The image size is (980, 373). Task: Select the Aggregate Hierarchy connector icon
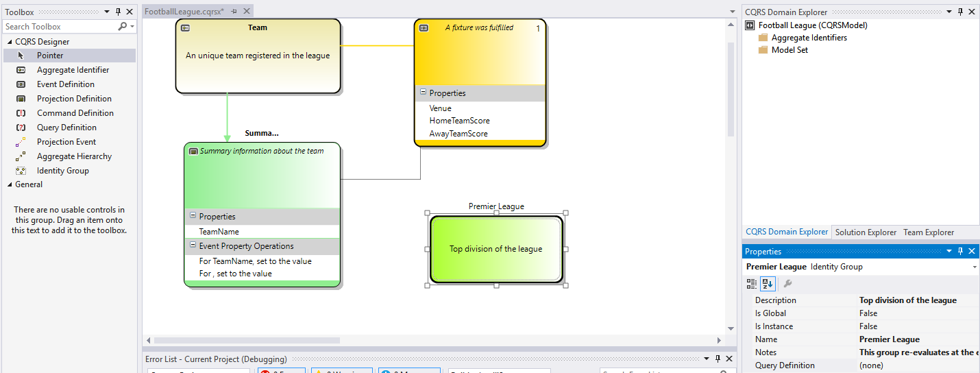21,156
